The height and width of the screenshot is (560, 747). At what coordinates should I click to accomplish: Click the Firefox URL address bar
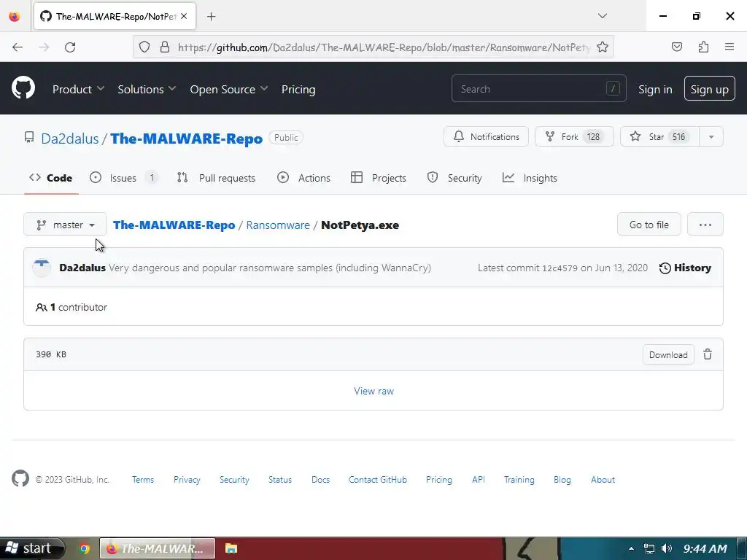click(x=373, y=47)
